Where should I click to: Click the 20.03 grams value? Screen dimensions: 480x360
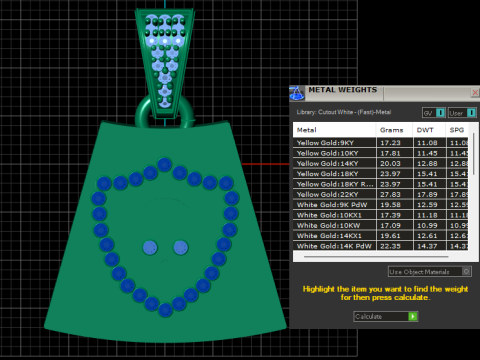390,163
